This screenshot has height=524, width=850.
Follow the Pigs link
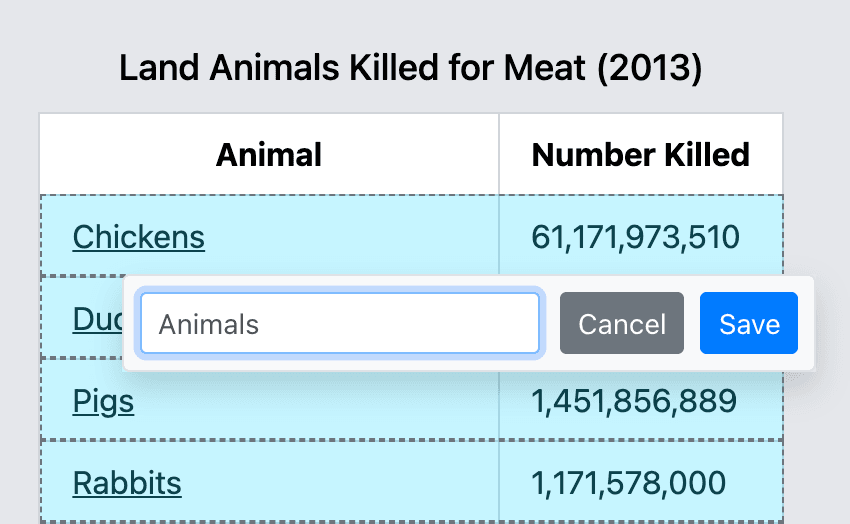[x=103, y=401]
